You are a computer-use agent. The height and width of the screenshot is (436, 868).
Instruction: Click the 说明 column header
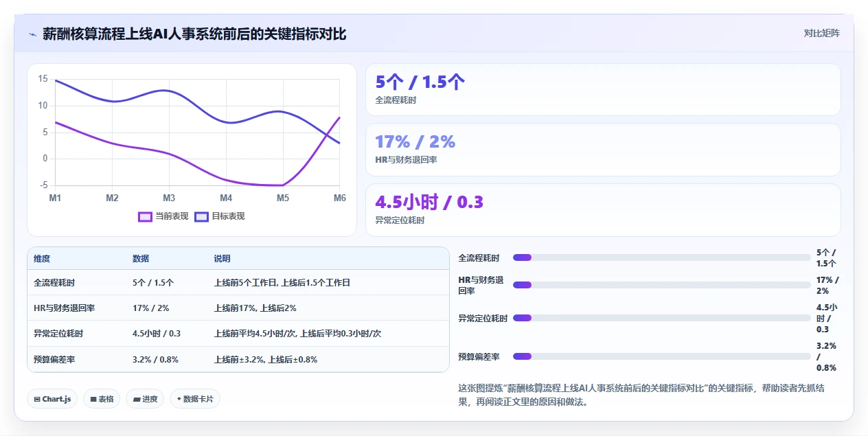click(x=222, y=259)
